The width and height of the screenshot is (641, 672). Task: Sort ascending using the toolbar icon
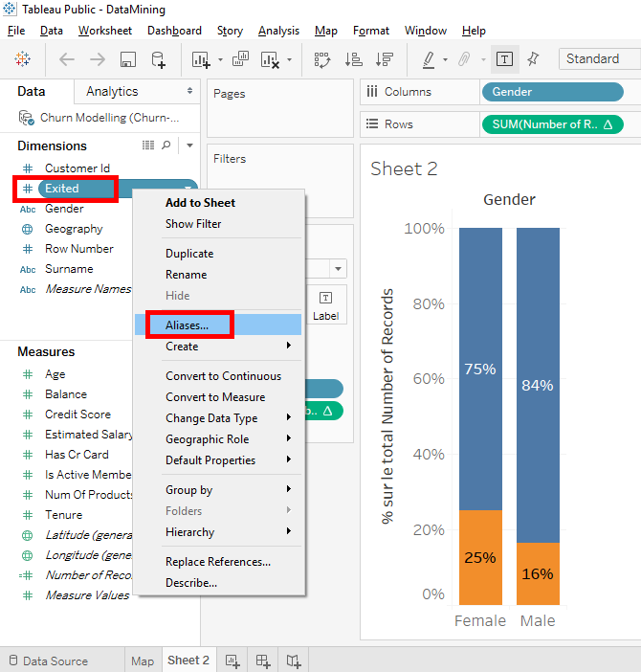353,59
